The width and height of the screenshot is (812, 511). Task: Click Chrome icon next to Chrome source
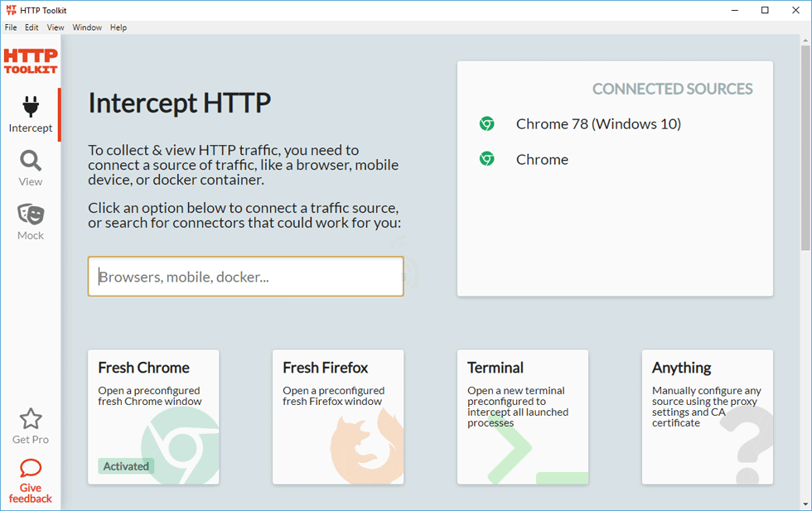487,159
